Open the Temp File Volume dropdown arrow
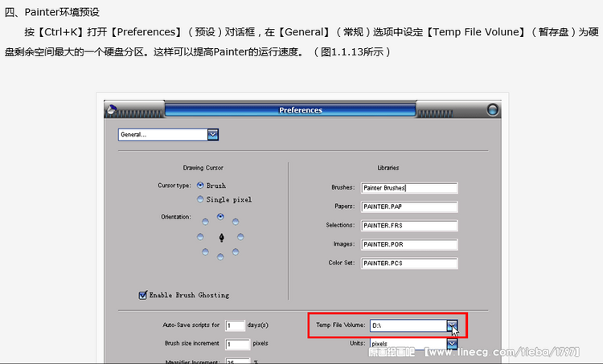Screen dimensions: 603x364 point(452,325)
